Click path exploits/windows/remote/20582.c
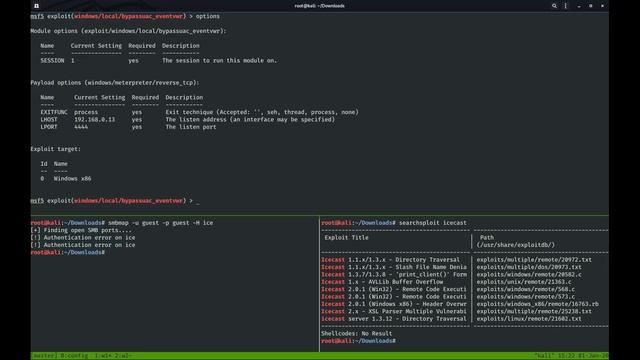 (x=529, y=275)
